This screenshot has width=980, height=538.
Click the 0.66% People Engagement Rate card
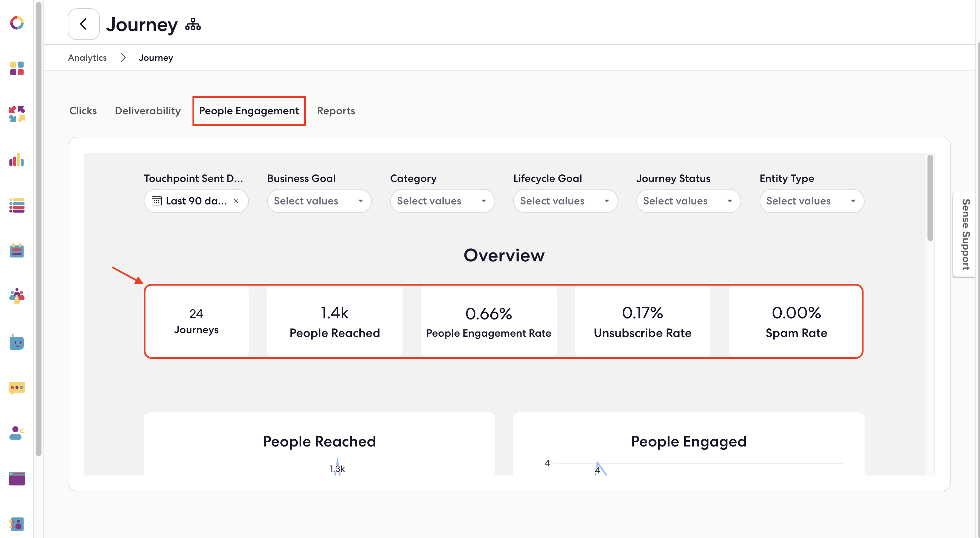[489, 321]
